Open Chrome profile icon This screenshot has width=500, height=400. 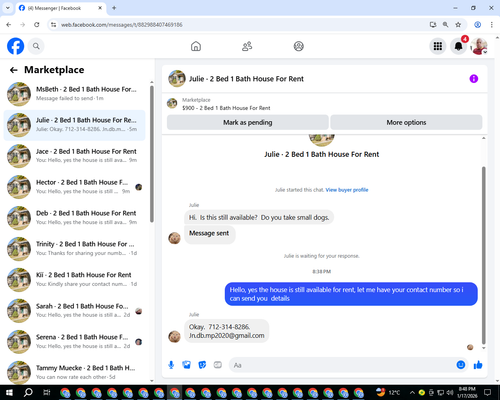point(477,25)
